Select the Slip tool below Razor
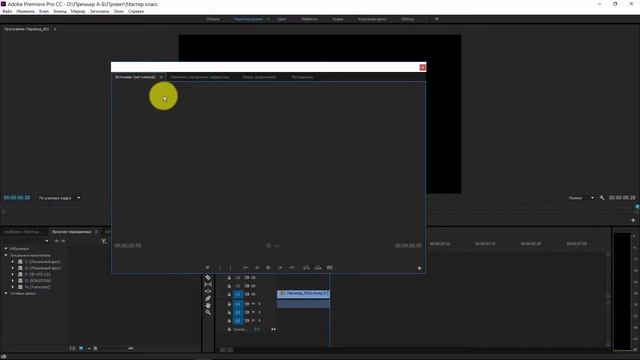The height and width of the screenshot is (360, 640). point(208,284)
